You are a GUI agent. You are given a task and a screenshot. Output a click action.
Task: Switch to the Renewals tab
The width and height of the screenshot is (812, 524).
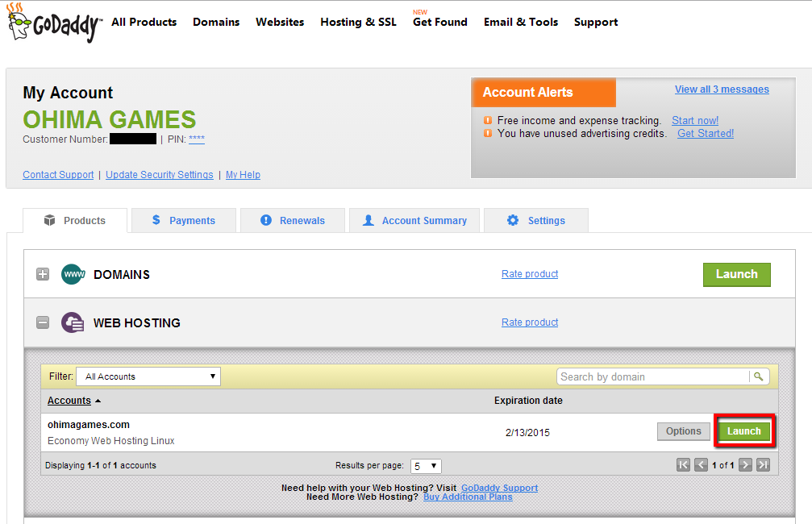coord(293,221)
